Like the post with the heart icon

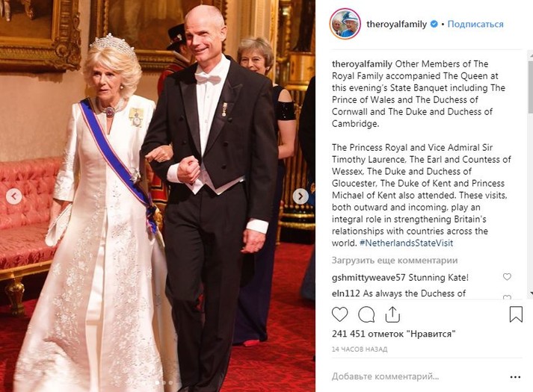339,314
